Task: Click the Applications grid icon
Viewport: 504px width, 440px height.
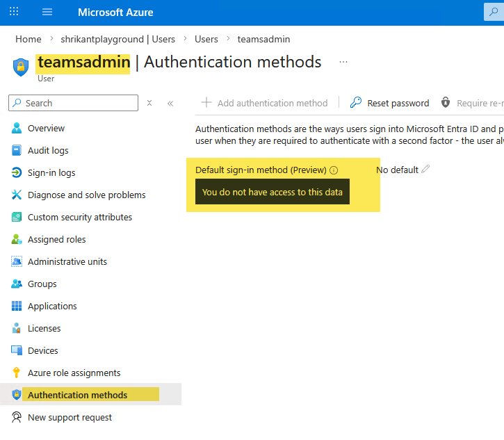Action: (17, 306)
